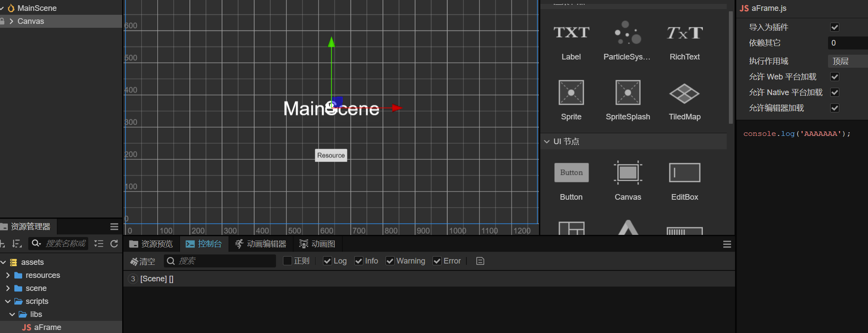The width and height of the screenshot is (868, 333).
Task: Add a Button UI node
Action: click(571, 181)
